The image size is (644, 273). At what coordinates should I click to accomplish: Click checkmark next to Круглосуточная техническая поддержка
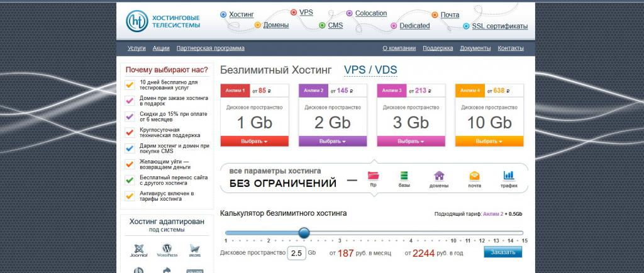coord(130,132)
